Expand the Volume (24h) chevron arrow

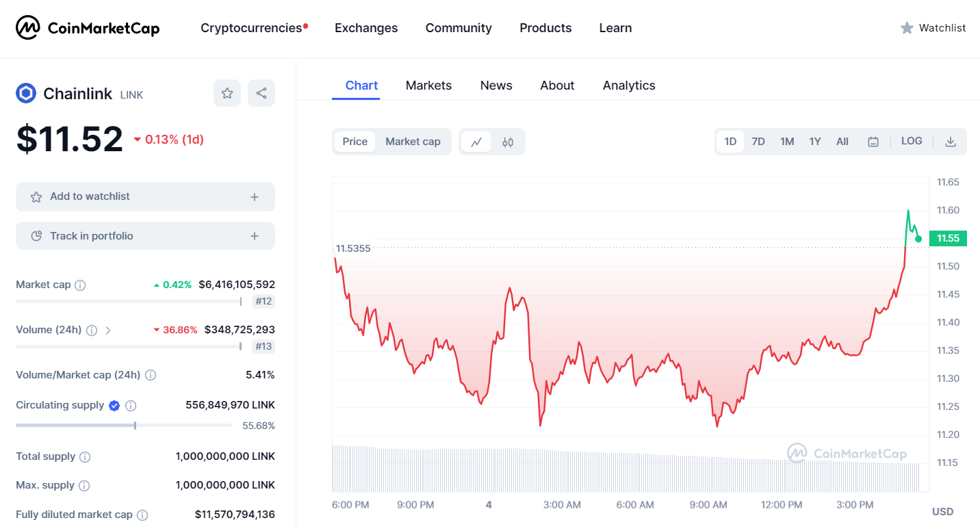[x=108, y=330]
